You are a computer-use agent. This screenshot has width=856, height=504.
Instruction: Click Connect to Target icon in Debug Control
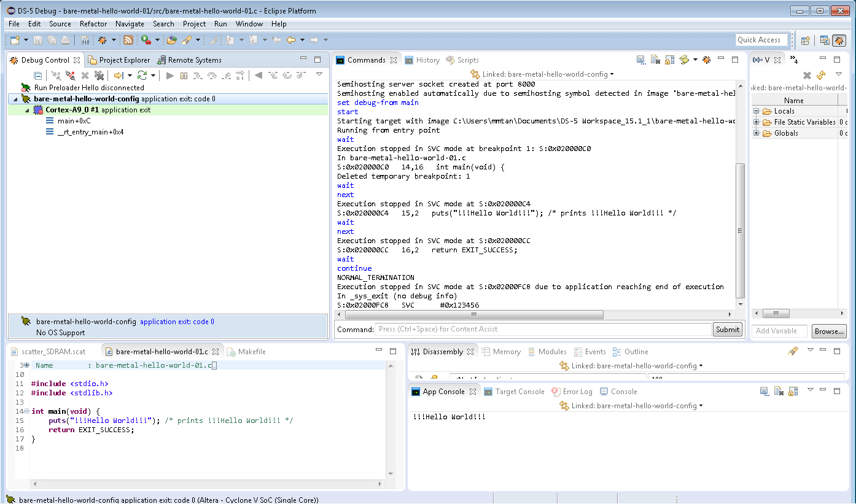[56, 76]
